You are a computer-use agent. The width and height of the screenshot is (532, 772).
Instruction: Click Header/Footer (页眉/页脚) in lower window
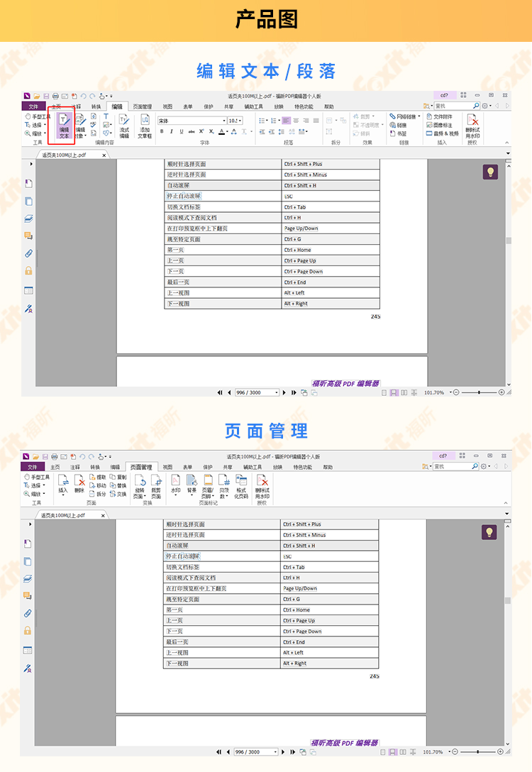coord(208,487)
